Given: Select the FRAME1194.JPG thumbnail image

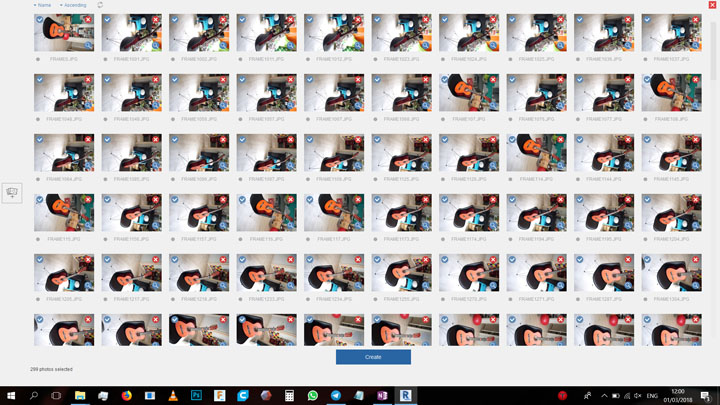Looking at the screenshot, I should [x=536, y=213].
